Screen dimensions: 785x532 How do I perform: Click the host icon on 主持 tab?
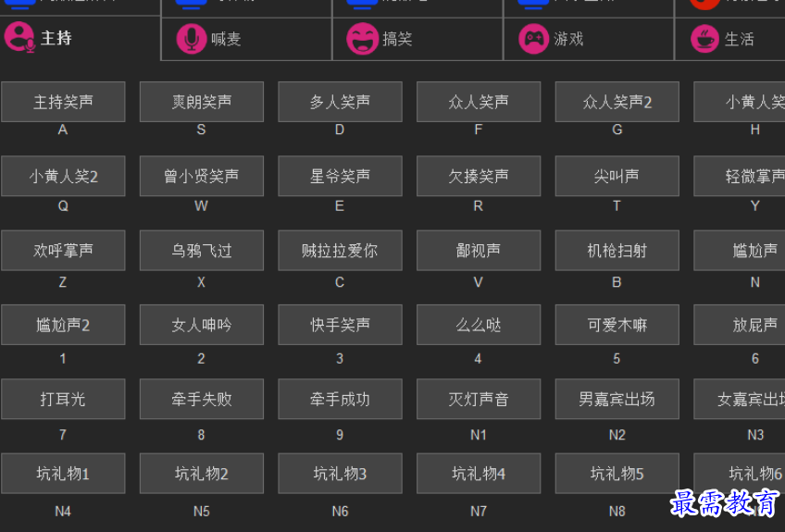point(19,38)
